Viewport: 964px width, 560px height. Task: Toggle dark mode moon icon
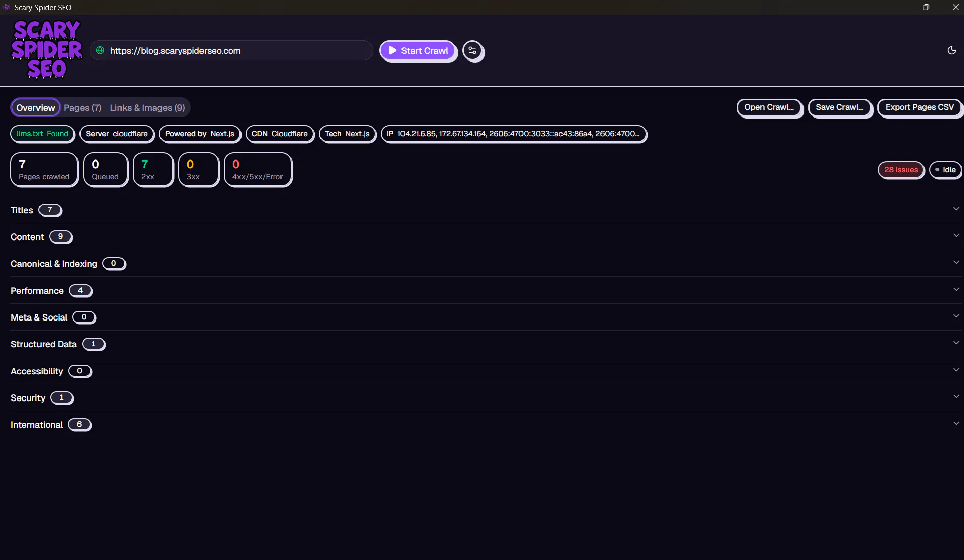952,50
